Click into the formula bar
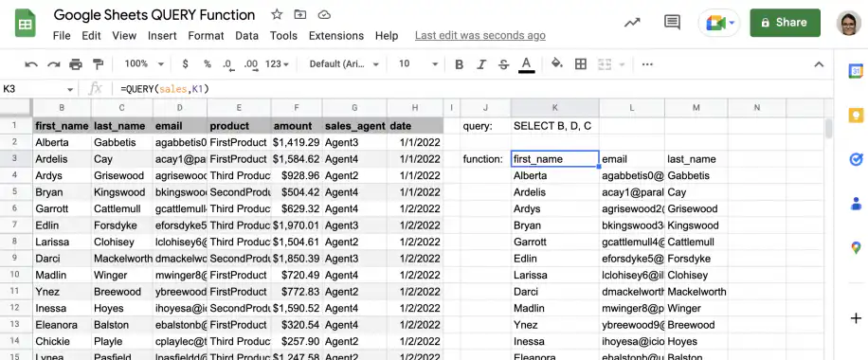The height and width of the screenshot is (360, 868). point(473,89)
